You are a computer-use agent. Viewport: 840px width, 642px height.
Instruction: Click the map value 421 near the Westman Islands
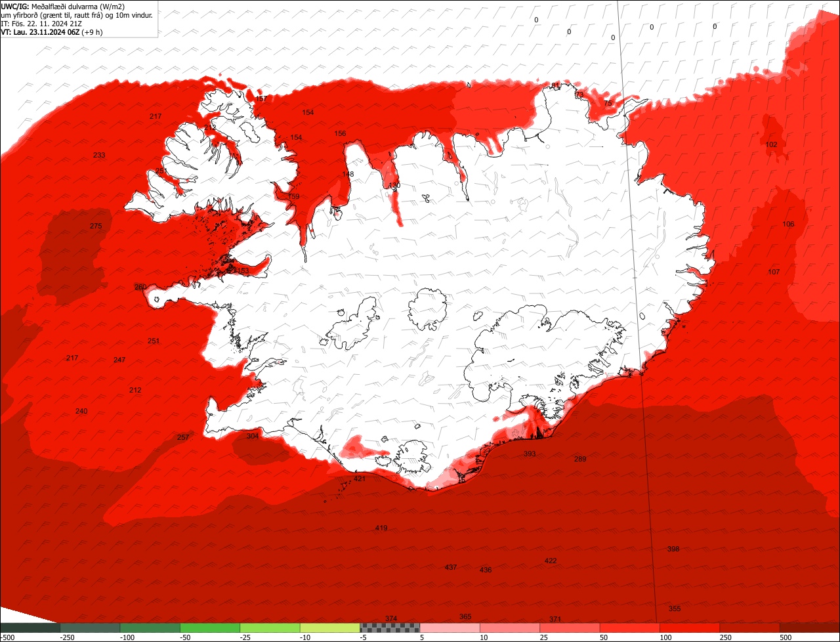[360, 479]
